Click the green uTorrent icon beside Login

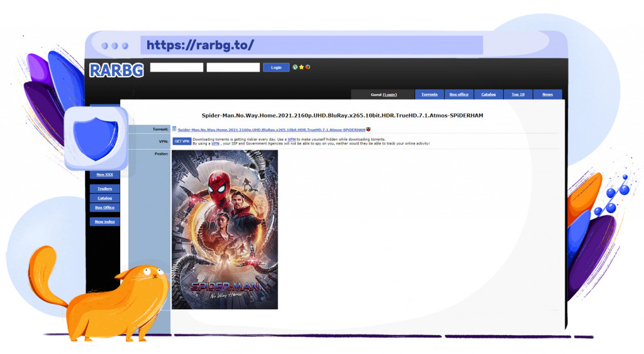pyautogui.click(x=295, y=67)
